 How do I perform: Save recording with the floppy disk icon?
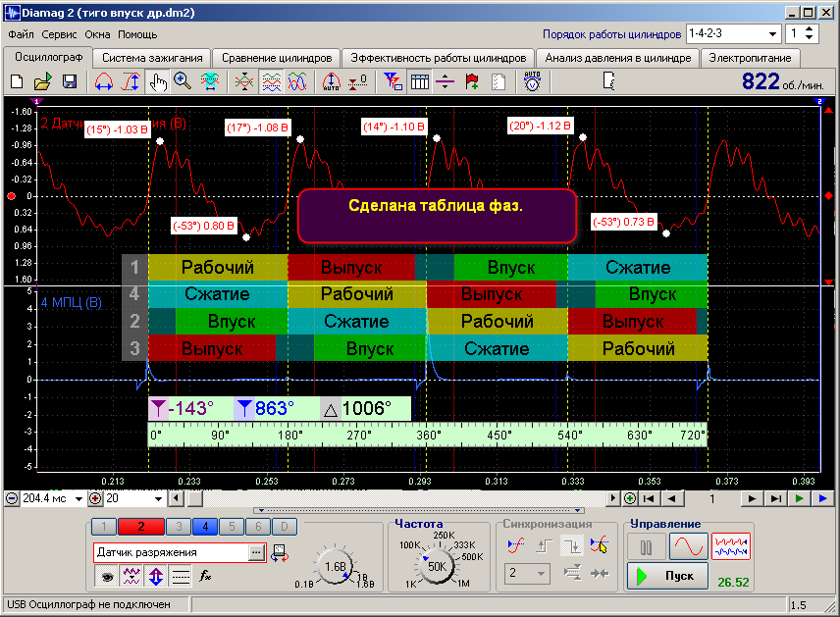pyautogui.click(x=70, y=82)
